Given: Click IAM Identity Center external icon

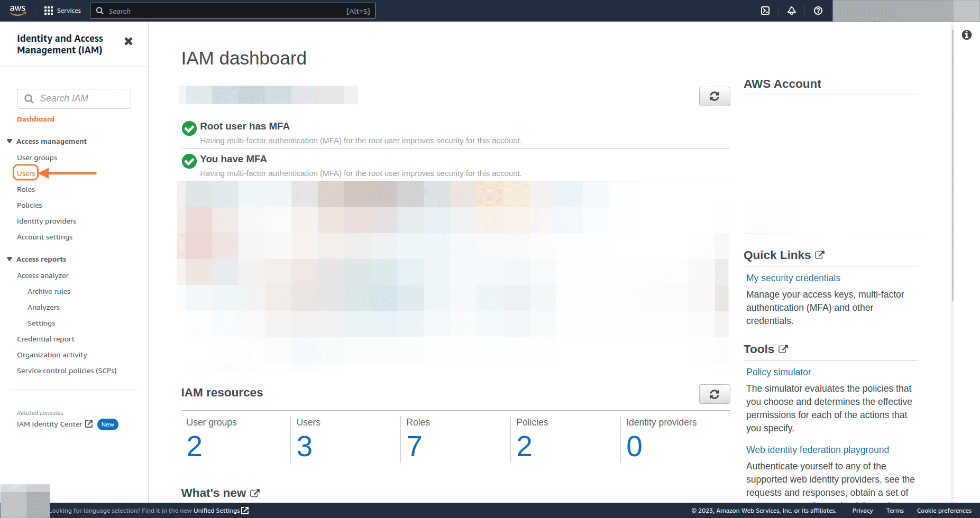Looking at the screenshot, I should (x=89, y=424).
